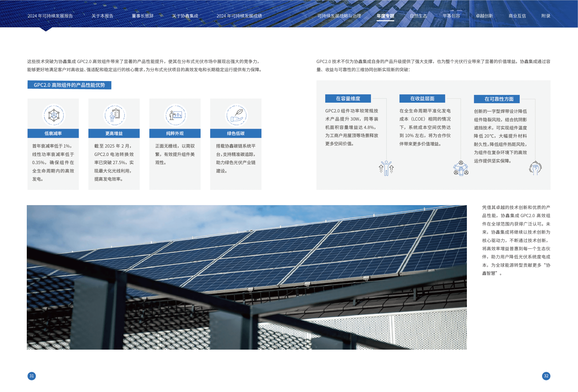This screenshot has height=392, width=578.
Task: Click the person with up-arrows icon
Action: pos(386,168)
